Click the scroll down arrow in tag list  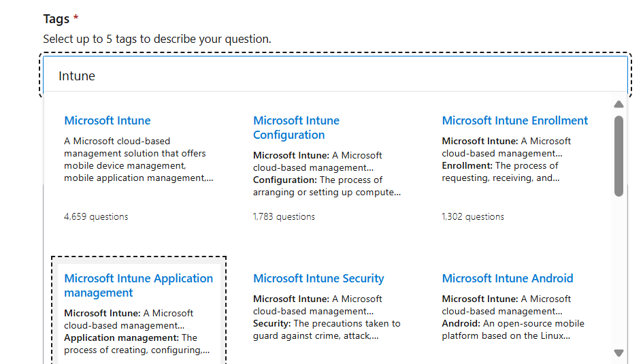pyautogui.click(x=619, y=352)
